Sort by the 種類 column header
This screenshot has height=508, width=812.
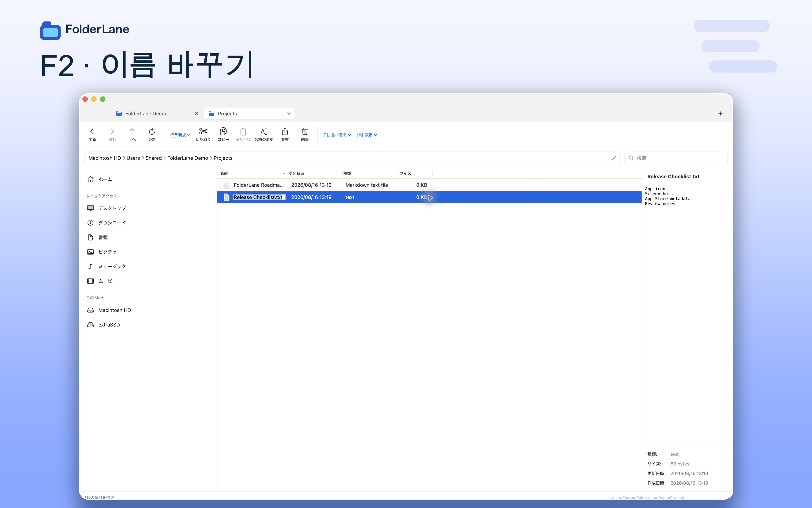tap(370, 173)
